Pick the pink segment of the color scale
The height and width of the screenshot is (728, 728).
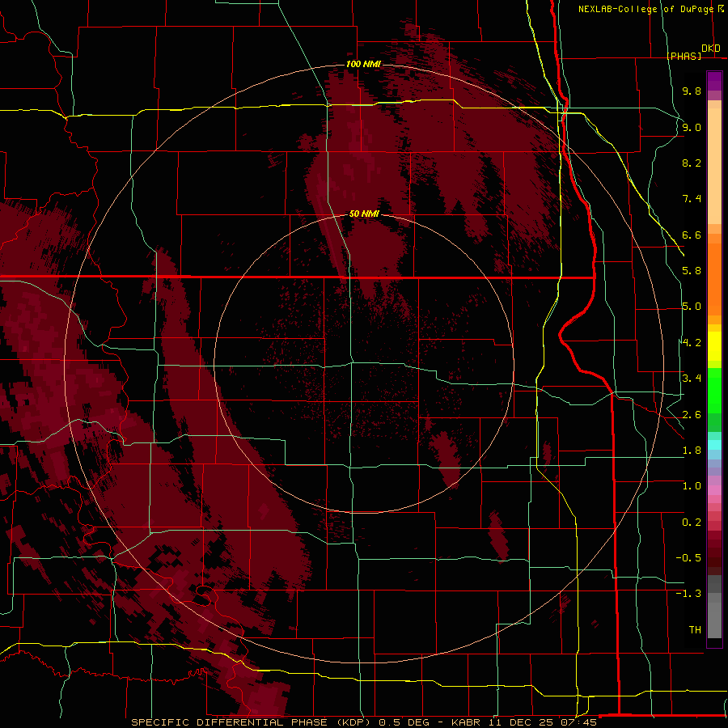(714, 490)
